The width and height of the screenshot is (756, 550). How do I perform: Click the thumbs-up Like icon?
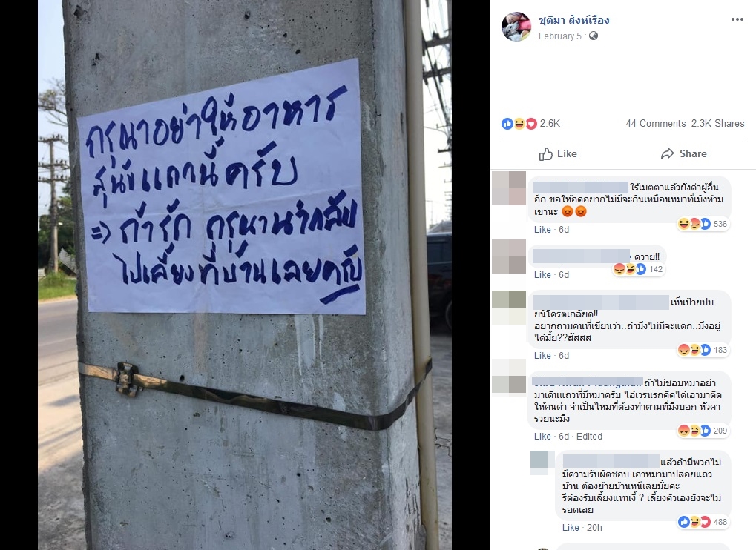pos(546,154)
